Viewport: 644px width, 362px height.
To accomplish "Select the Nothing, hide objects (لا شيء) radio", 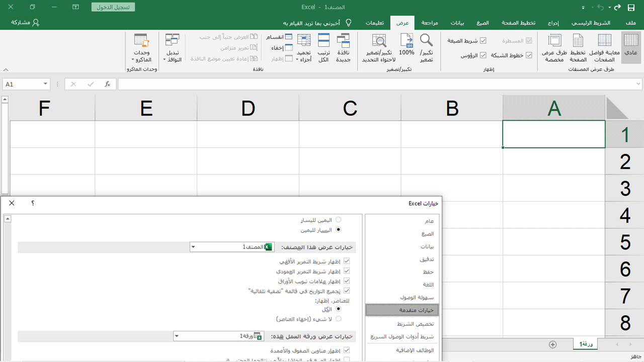I will (x=338, y=319).
